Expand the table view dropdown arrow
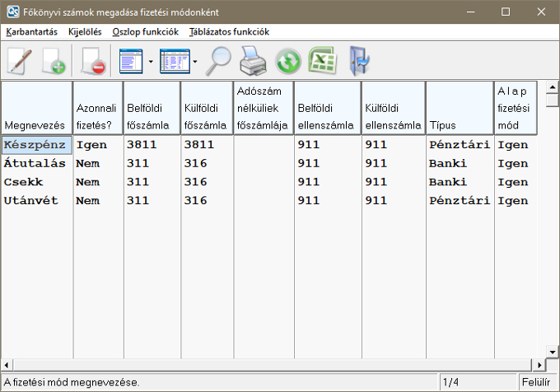Image resolution: width=560 pixels, height=392 pixels. tap(194, 61)
